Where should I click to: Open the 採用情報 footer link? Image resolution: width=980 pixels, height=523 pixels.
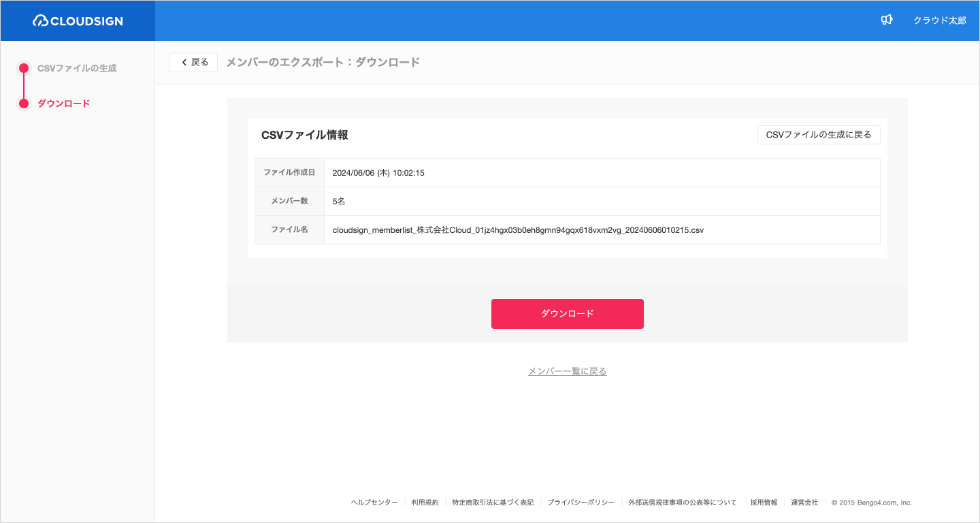point(764,503)
